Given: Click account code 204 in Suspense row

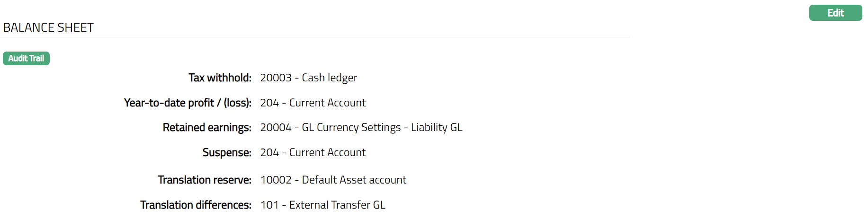Looking at the screenshot, I should (x=269, y=152).
